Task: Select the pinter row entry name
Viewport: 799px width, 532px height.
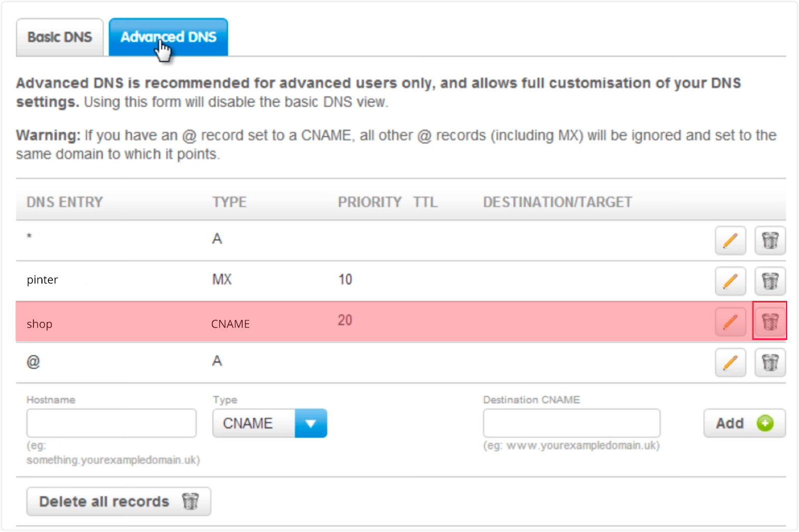Action: (42, 279)
